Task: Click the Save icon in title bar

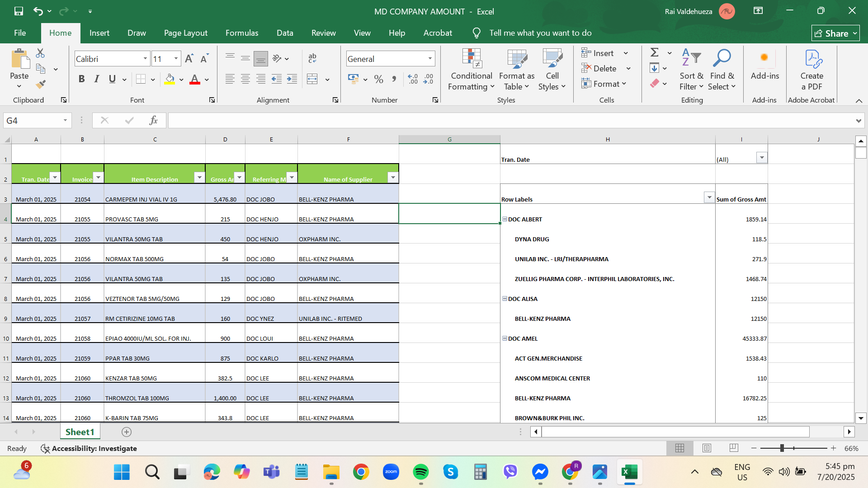Action: pyautogui.click(x=19, y=11)
